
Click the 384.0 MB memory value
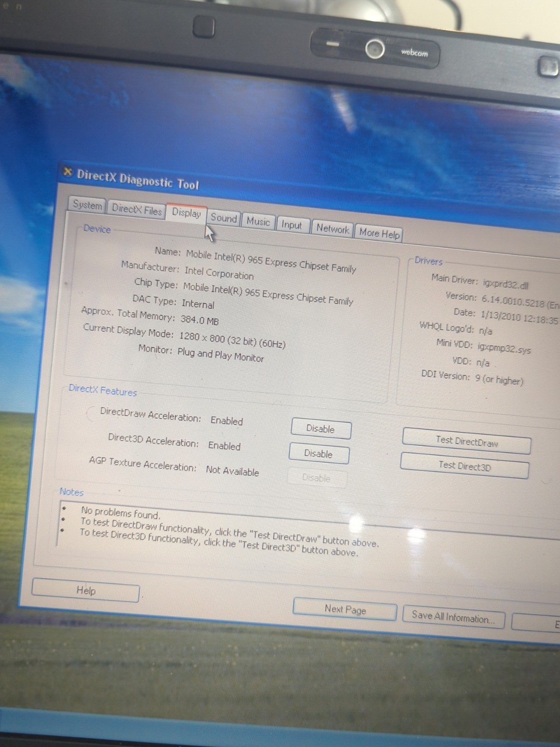click(x=200, y=320)
